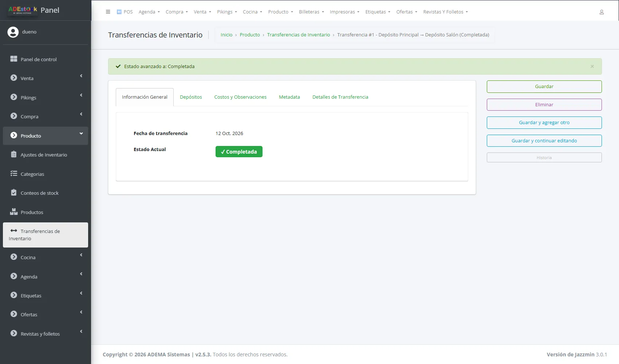This screenshot has height=364, width=619.
Task: Click the Panel de control grid icon
Action: click(x=14, y=59)
